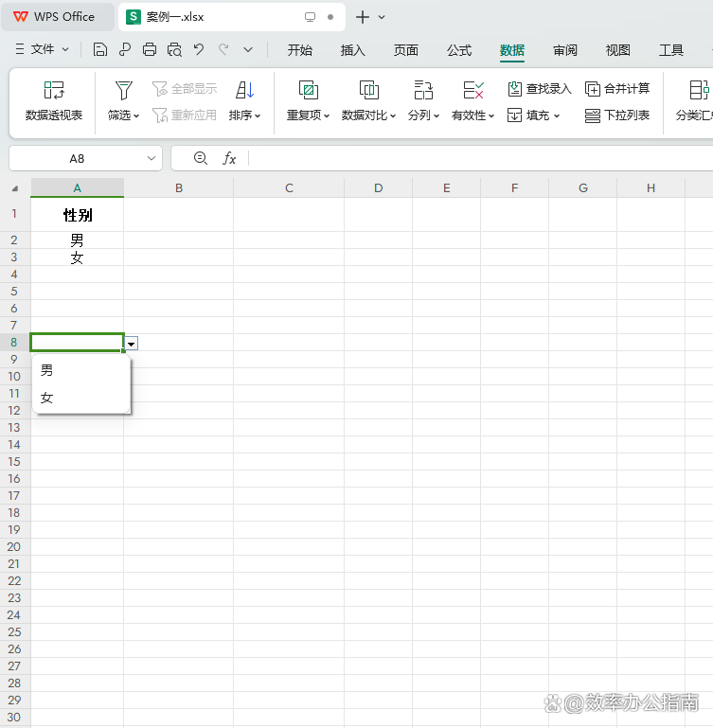Click the 全部显示 button
The width and height of the screenshot is (713, 728).
(x=185, y=88)
